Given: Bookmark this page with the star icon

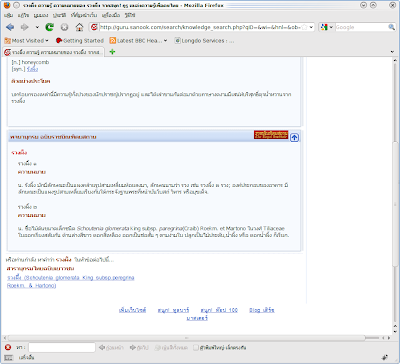Looking at the screenshot, I should 304,27.
